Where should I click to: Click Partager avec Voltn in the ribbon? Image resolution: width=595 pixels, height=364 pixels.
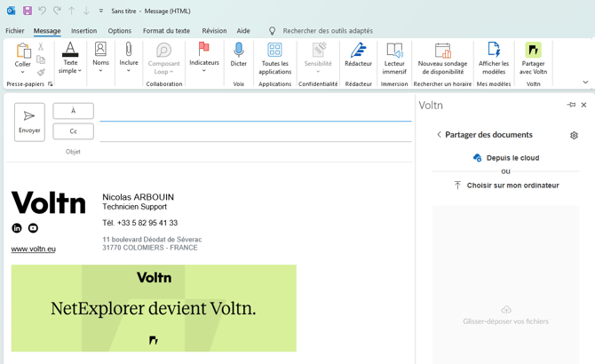point(533,59)
